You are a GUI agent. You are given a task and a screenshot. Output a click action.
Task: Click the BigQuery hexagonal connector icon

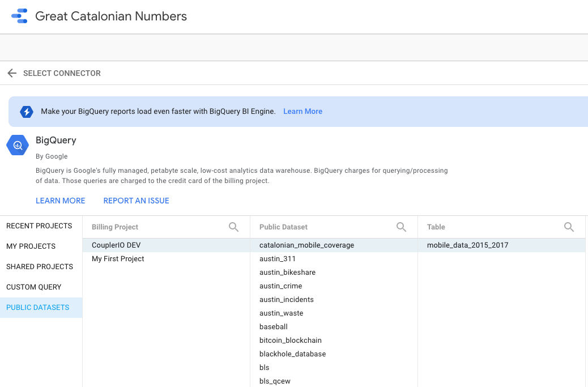pos(18,144)
